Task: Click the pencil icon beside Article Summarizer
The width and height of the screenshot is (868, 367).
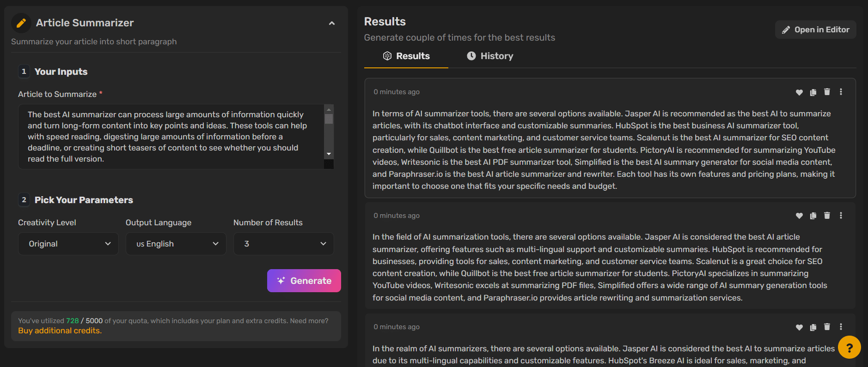Action: tap(21, 23)
